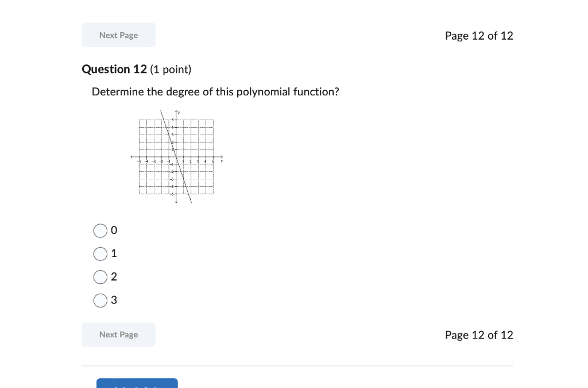Click the (1 point) label

171,70
